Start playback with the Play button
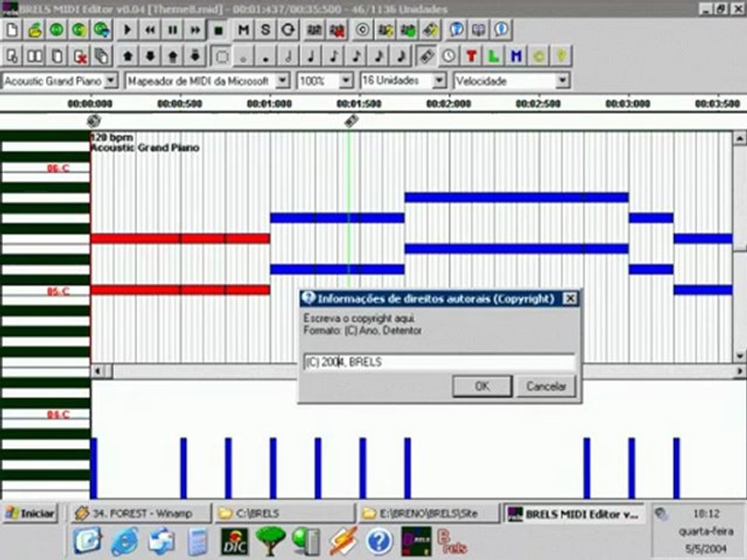The width and height of the screenshot is (747, 560). pos(127,30)
